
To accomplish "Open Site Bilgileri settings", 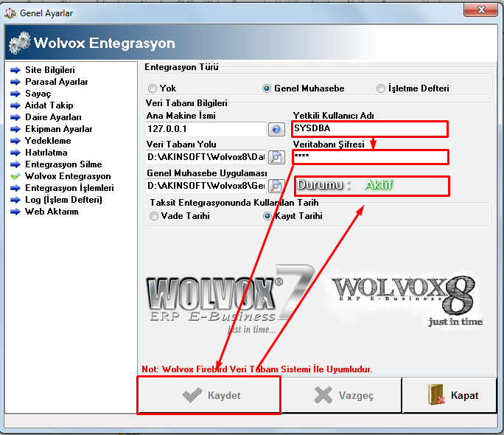I will [50, 70].
